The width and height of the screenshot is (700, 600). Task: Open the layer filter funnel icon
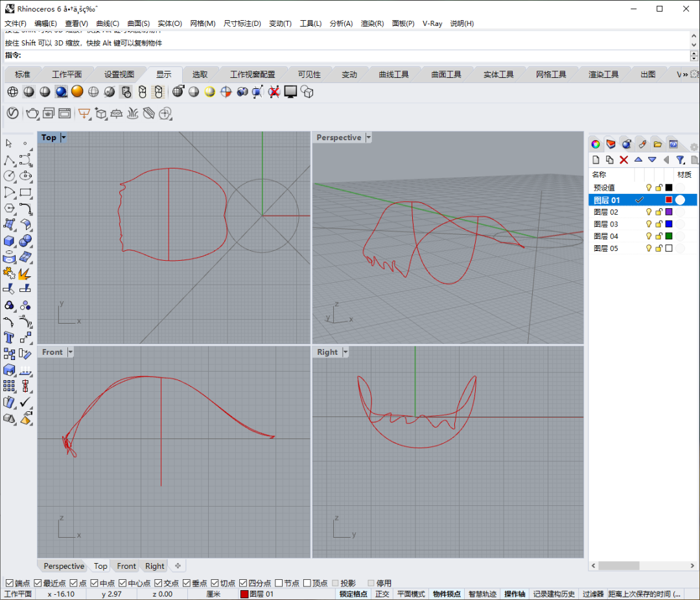pos(681,160)
